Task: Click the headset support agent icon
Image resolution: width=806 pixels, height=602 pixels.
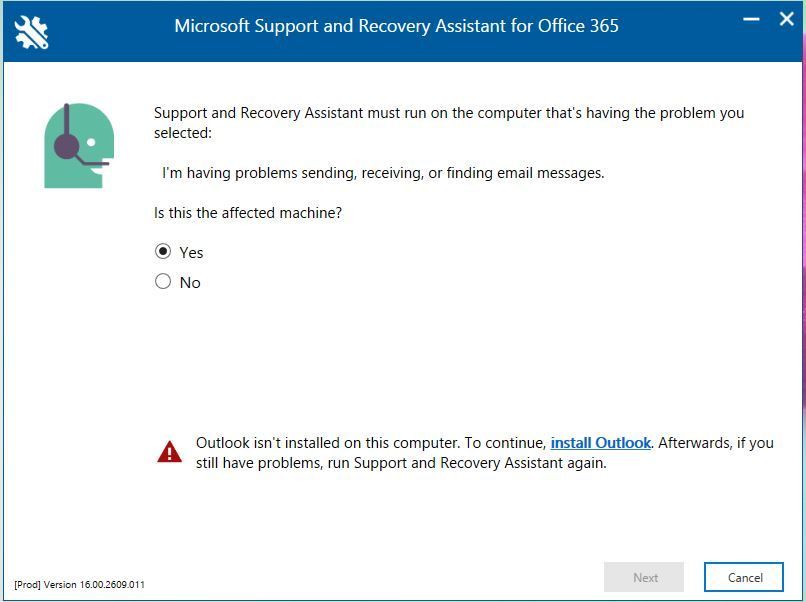Action: click(78, 146)
